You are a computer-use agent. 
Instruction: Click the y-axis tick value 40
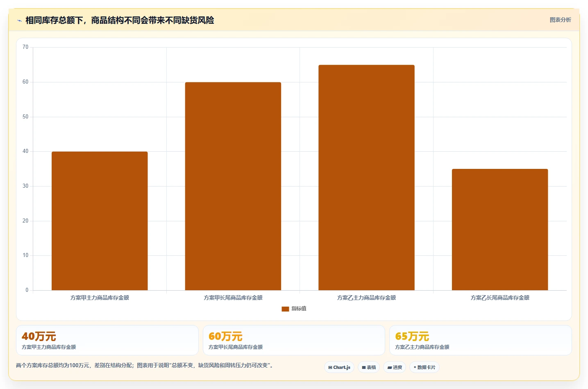(x=25, y=151)
